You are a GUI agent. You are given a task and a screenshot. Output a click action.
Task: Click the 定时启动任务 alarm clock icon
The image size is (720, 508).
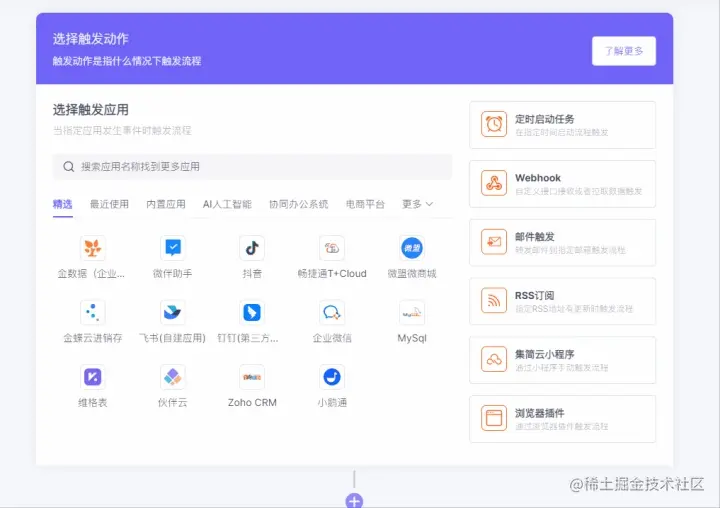[494, 124]
